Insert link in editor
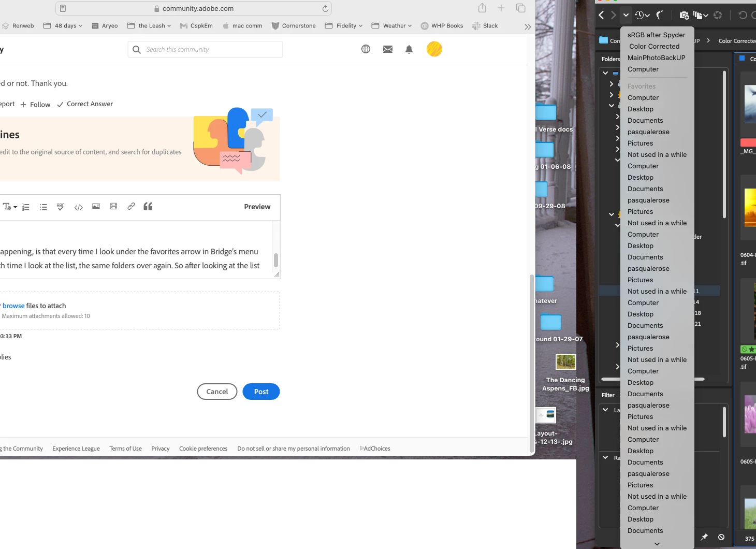Screen dimensions: 756x549 coord(131,206)
